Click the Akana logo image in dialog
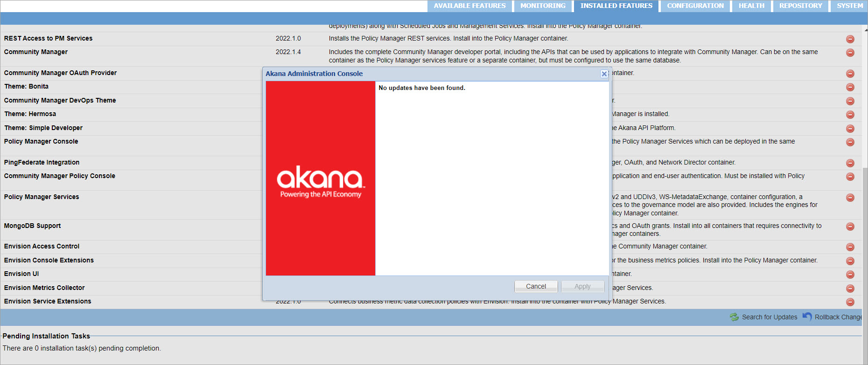This screenshot has height=365, width=868. pyautogui.click(x=321, y=178)
